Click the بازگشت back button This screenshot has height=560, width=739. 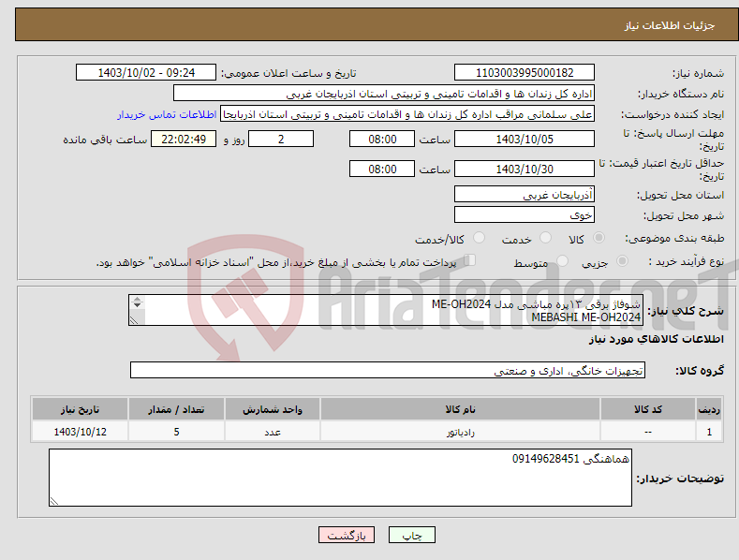(347, 535)
